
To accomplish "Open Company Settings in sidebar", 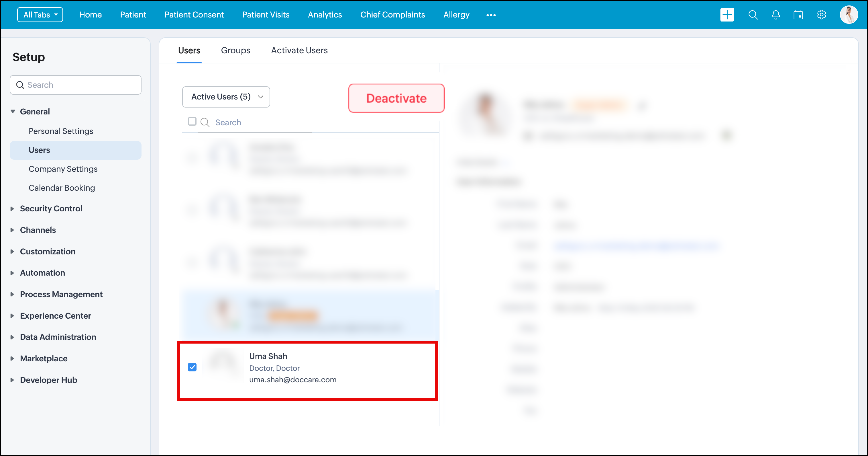I will (x=63, y=169).
